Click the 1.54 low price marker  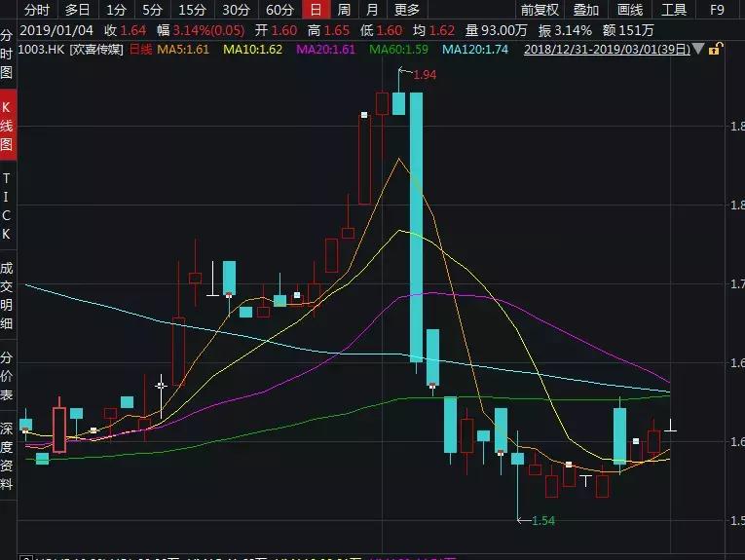543,521
